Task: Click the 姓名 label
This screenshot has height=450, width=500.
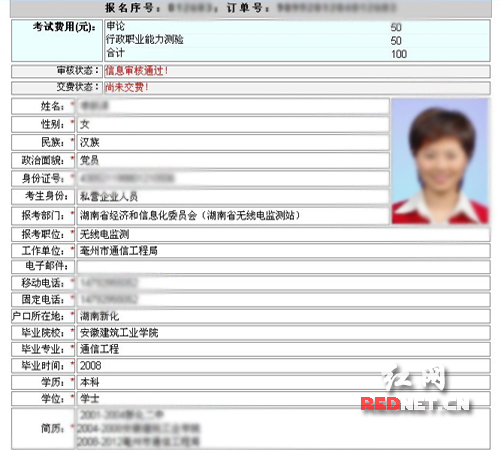Action: [x=53, y=106]
